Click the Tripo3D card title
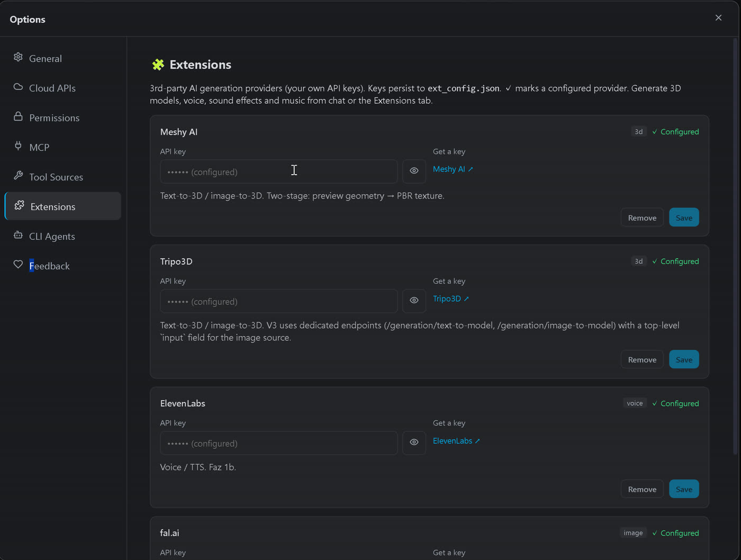 coord(176,261)
